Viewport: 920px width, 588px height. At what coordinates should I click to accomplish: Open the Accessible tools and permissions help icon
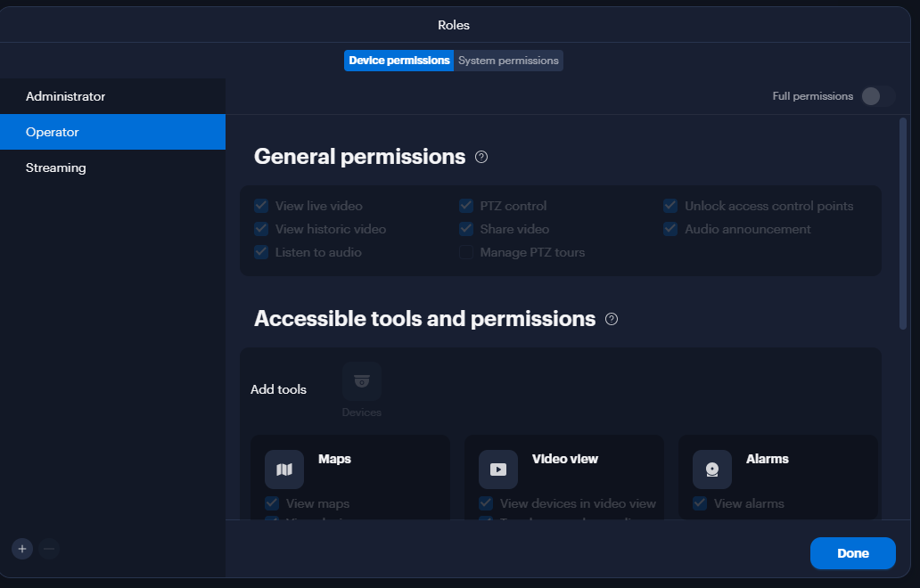(612, 319)
